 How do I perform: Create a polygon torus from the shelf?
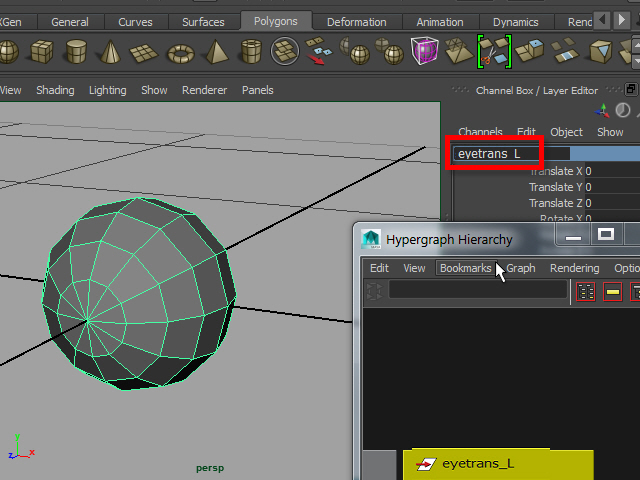(181, 51)
